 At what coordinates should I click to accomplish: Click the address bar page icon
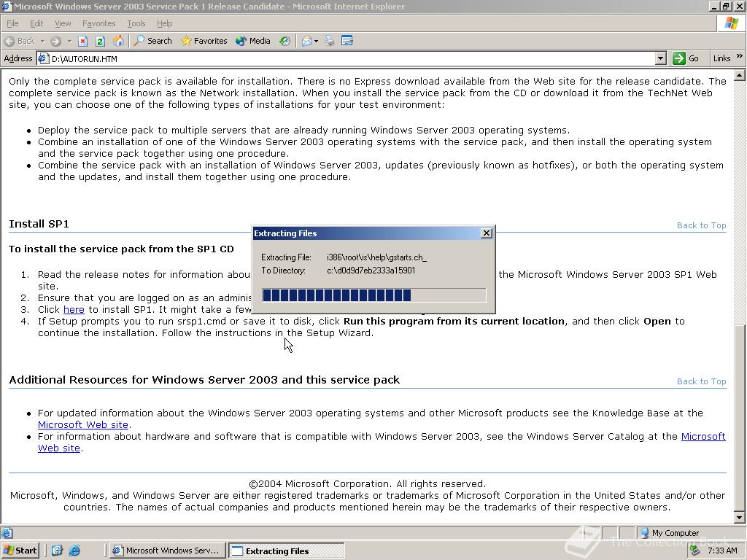coord(43,58)
